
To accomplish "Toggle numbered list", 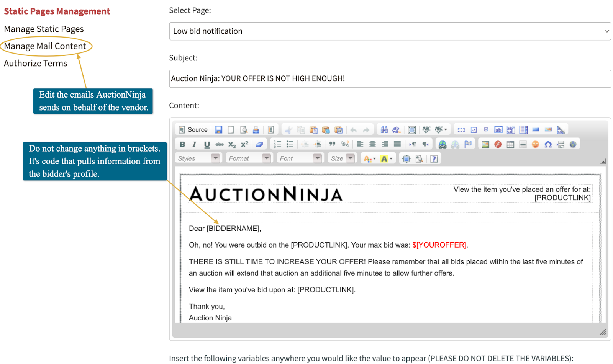I will click(277, 144).
